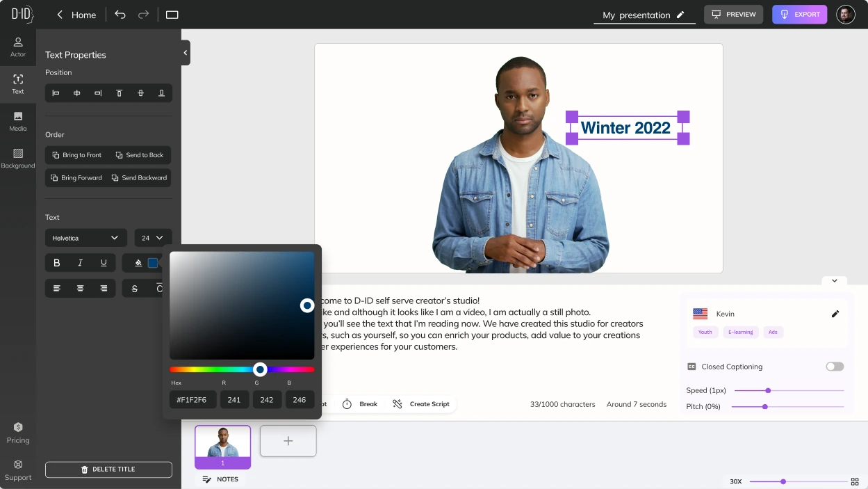Click the D-ID logo
This screenshot has width=868, height=489.
click(x=22, y=14)
